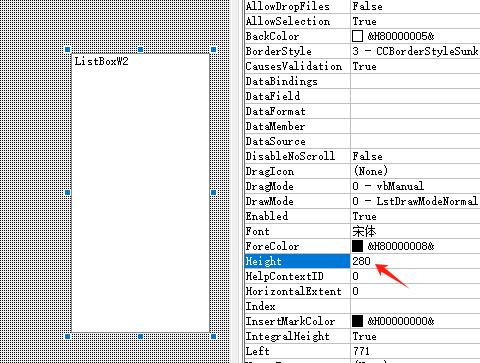Select the ForeColor property name
The image size is (480, 363).
tap(272, 246)
